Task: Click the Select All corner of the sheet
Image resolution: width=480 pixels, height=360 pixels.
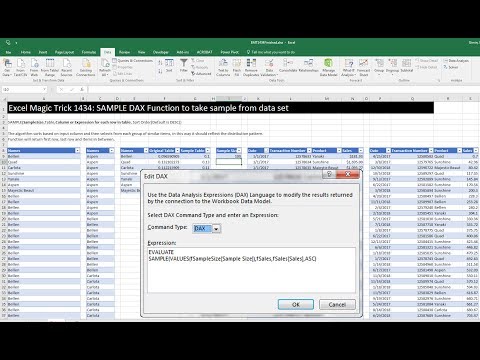Action: point(3,99)
